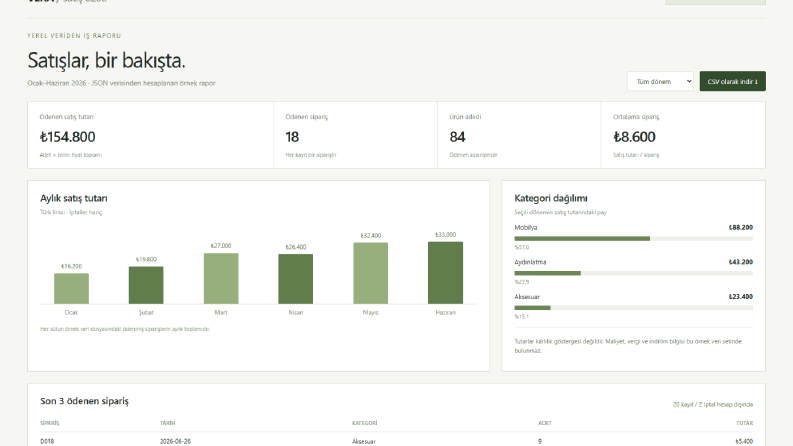The height and width of the screenshot is (446, 793).
Task: Click the ₺26.400 label above Nisan
Action: [x=295, y=247]
